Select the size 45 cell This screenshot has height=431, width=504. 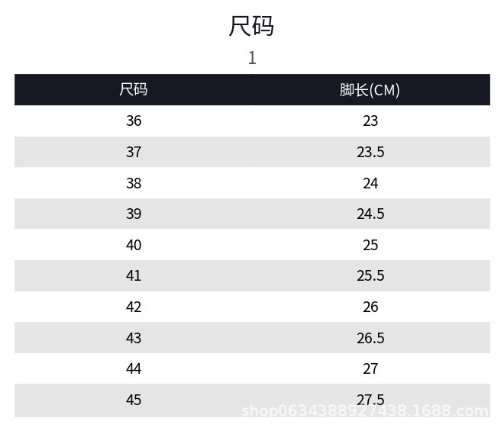[x=134, y=400]
